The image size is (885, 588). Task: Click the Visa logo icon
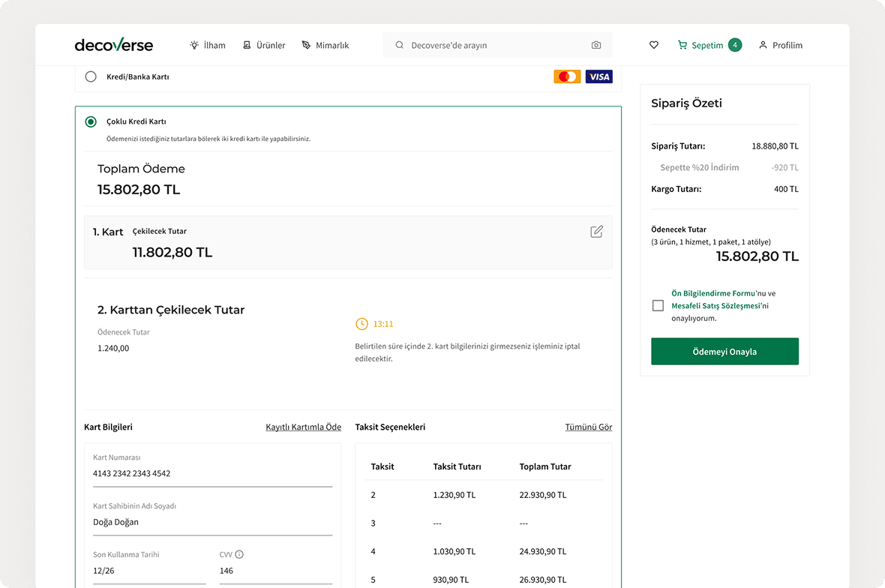(598, 76)
